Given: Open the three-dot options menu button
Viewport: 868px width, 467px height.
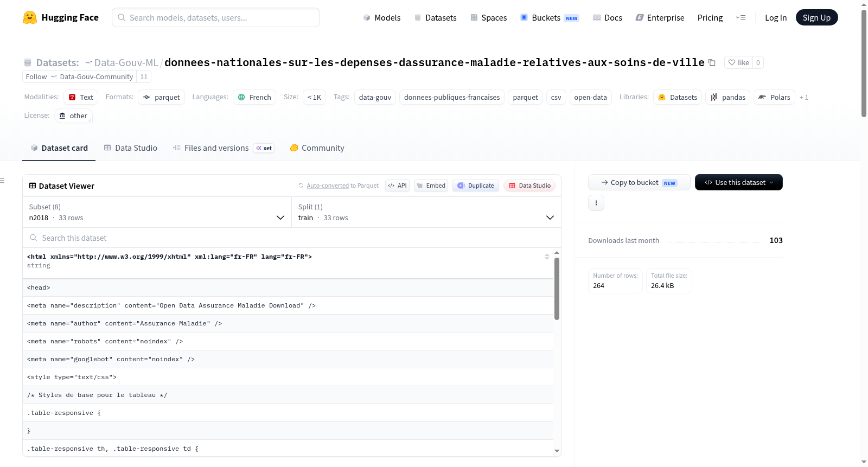Looking at the screenshot, I should [x=596, y=203].
